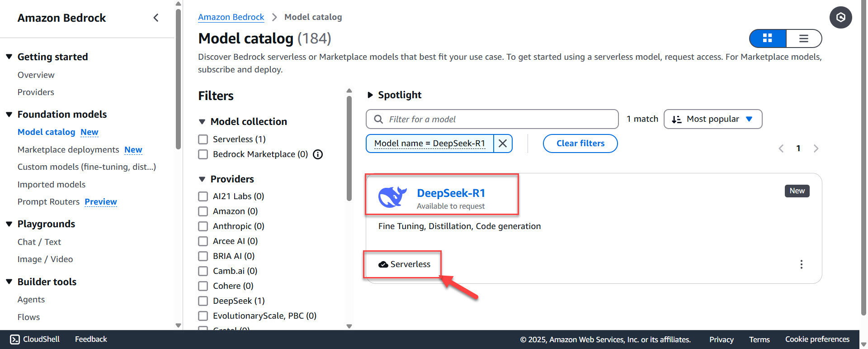Screen dimensions: 868x349
Task: Check the Cohere provider filter
Action: [203, 286]
